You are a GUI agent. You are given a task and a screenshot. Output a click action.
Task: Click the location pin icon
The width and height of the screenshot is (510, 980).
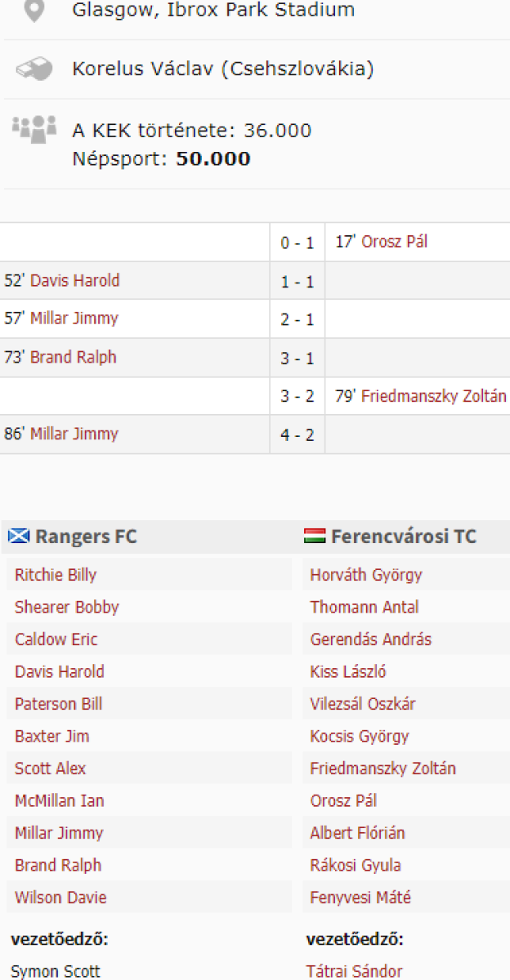pos(34,11)
